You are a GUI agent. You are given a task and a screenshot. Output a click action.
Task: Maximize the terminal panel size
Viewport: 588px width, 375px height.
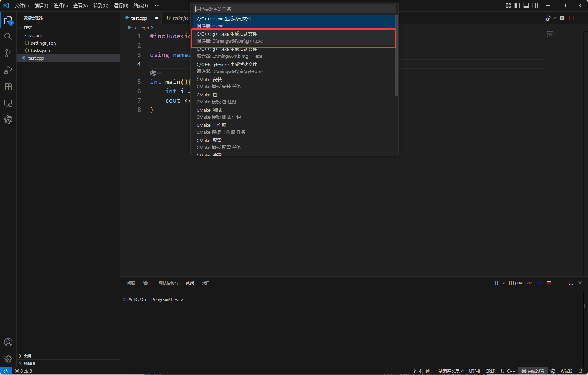point(571,283)
